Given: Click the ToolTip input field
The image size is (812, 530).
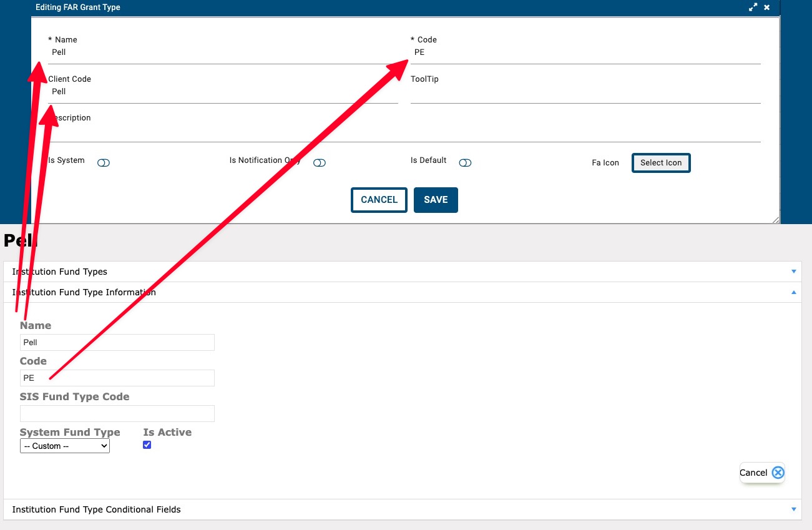Looking at the screenshot, I should click(585, 92).
